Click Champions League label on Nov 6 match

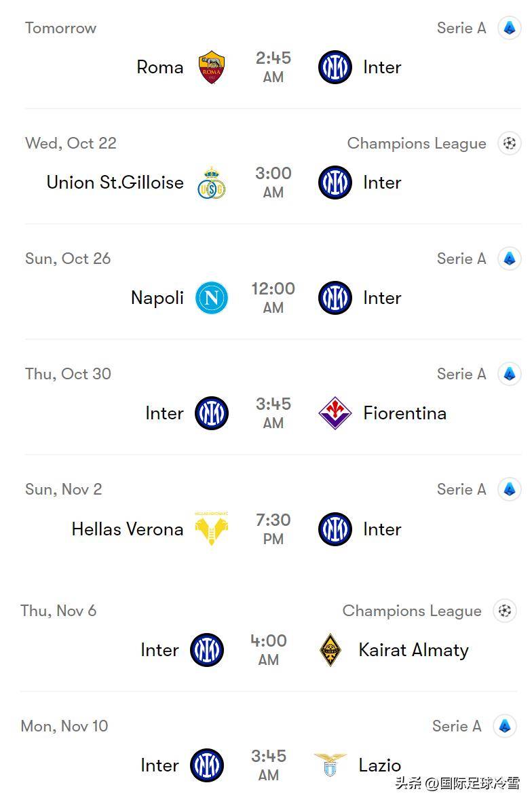tap(412, 611)
